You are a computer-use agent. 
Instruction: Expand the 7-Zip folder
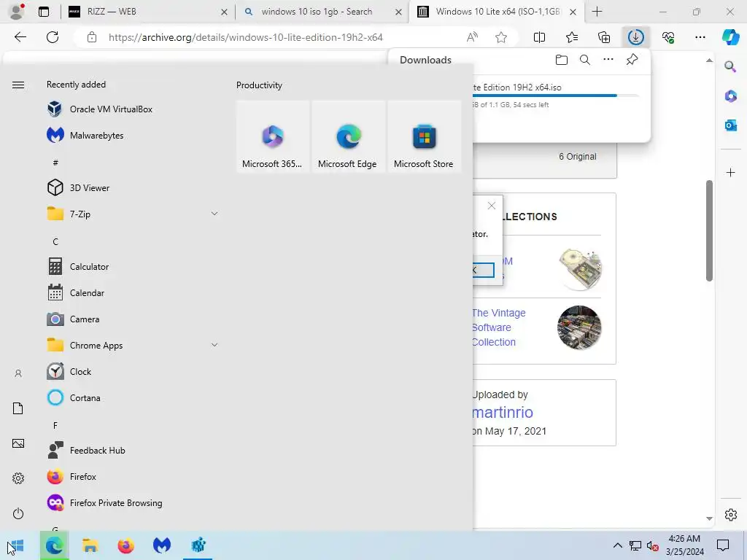pyautogui.click(x=133, y=214)
